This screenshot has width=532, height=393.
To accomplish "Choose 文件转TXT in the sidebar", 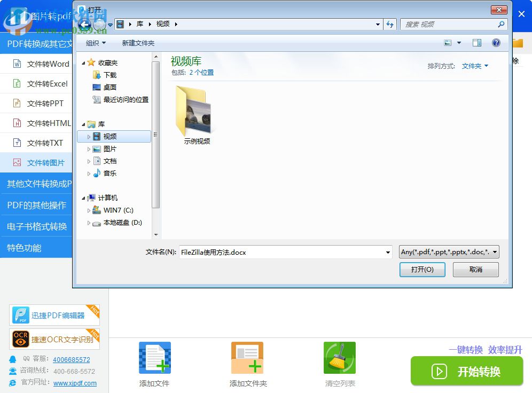I will (36, 143).
